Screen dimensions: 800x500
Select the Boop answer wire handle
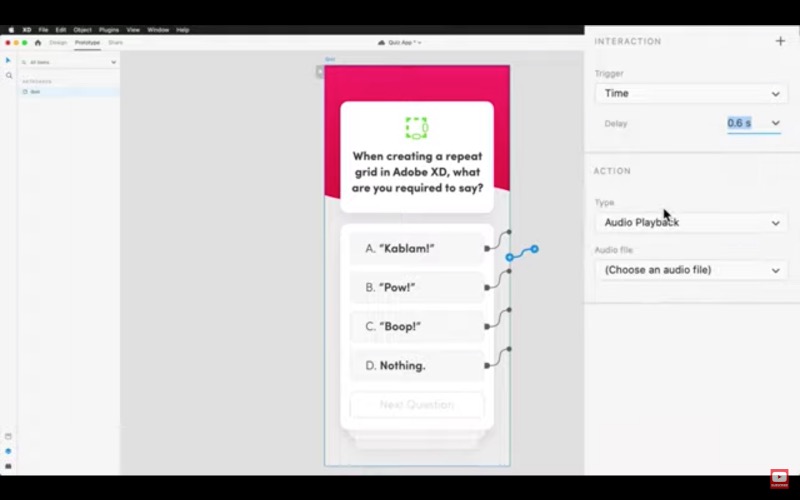[487, 327]
